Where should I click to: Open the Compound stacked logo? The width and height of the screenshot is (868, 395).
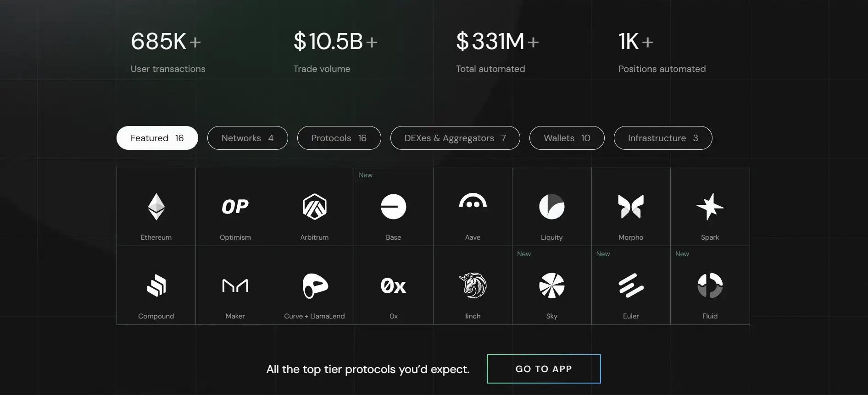click(x=156, y=285)
